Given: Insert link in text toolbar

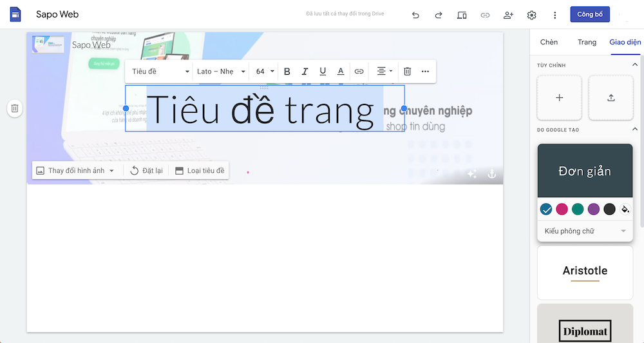Looking at the screenshot, I should tap(359, 72).
